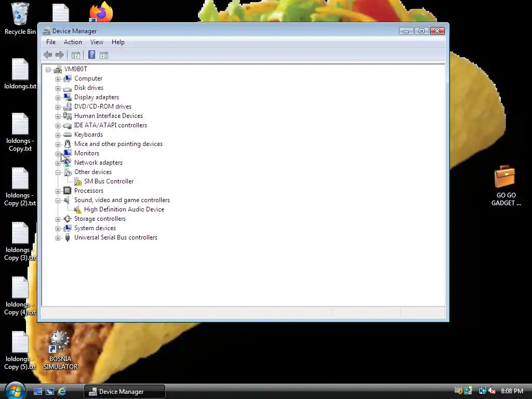The image size is (532, 399).
Task: Open the File menu
Action: (x=51, y=42)
